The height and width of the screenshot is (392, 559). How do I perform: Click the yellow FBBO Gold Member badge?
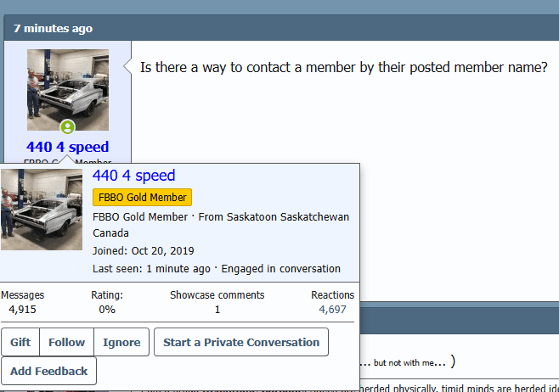[142, 198]
